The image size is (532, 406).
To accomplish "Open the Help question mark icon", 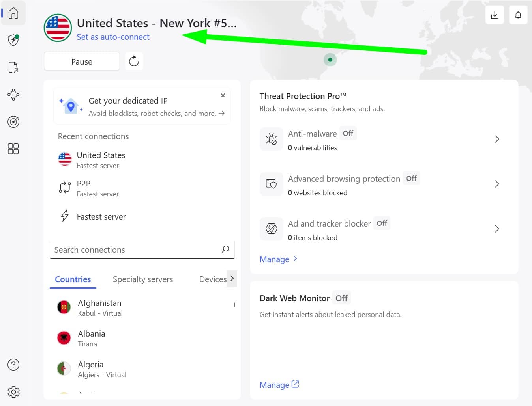I will pyautogui.click(x=13, y=365).
